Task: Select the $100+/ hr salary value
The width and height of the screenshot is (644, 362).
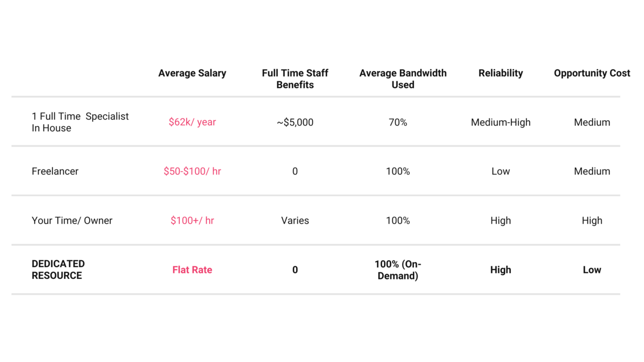Action: point(192,220)
